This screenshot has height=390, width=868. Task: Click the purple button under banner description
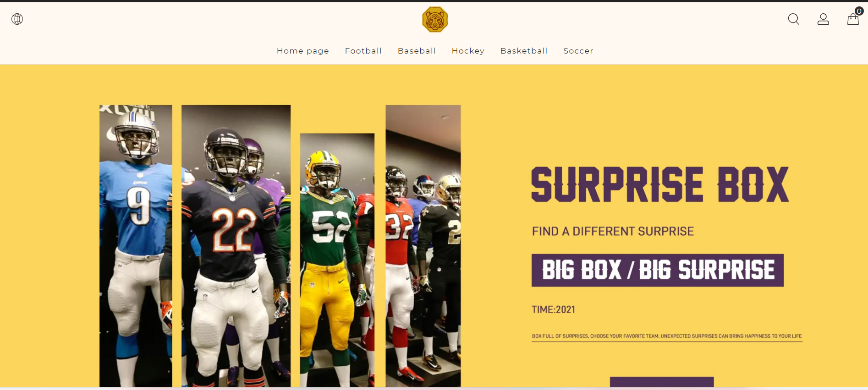tap(662, 382)
